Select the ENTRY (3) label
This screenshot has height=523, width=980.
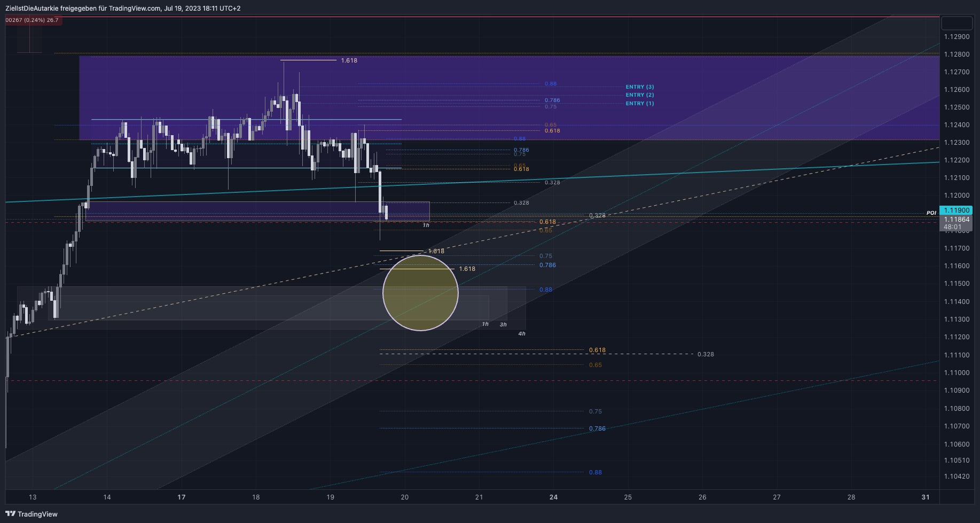click(640, 87)
